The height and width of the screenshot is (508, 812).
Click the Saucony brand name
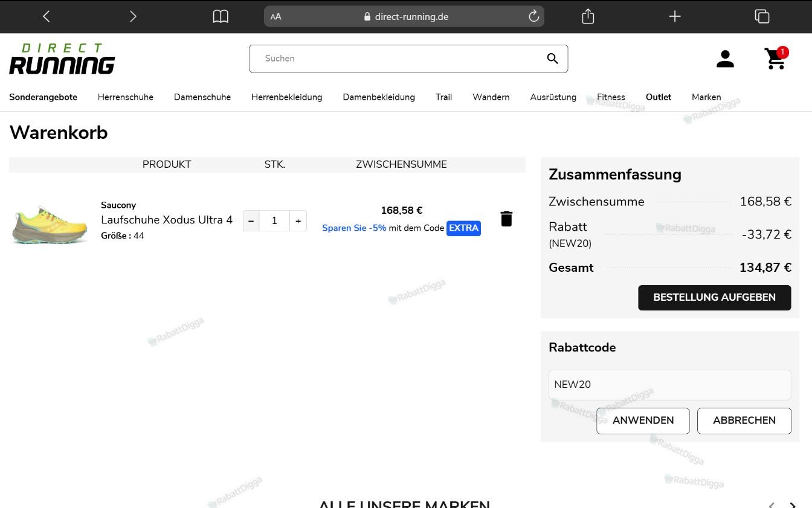[118, 205]
